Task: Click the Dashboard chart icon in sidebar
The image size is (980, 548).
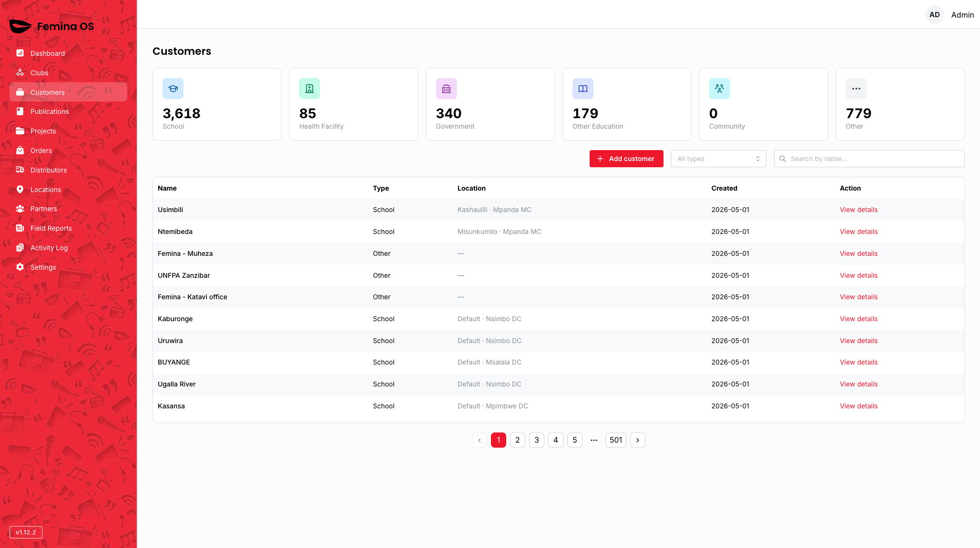Action: (20, 53)
